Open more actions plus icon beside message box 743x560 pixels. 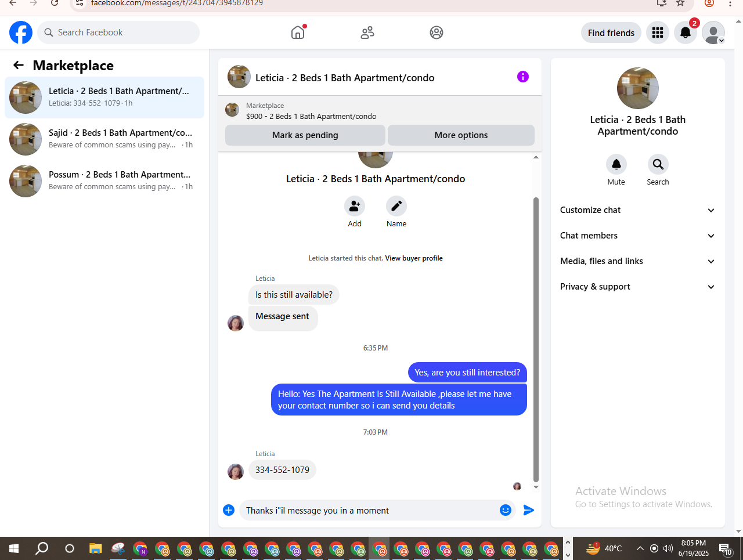[x=229, y=510]
